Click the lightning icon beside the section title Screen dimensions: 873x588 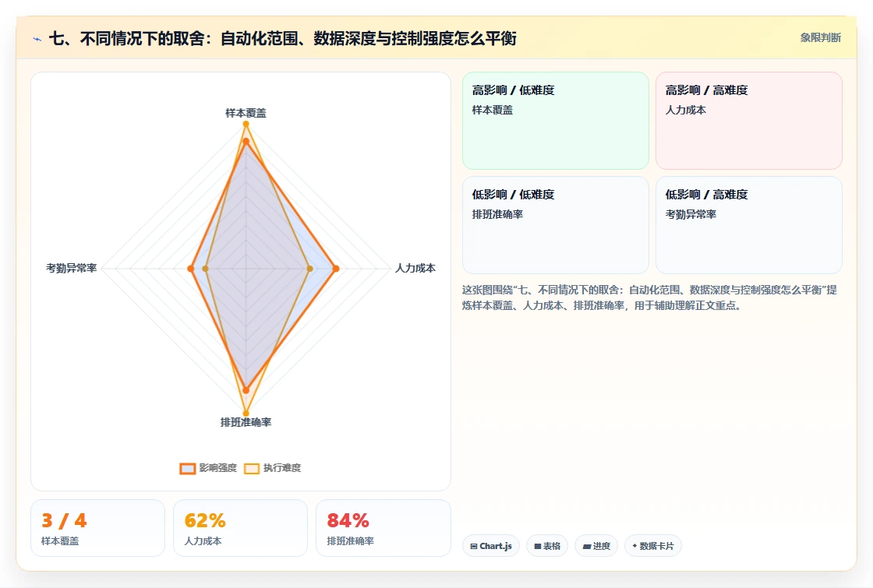tap(37, 39)
